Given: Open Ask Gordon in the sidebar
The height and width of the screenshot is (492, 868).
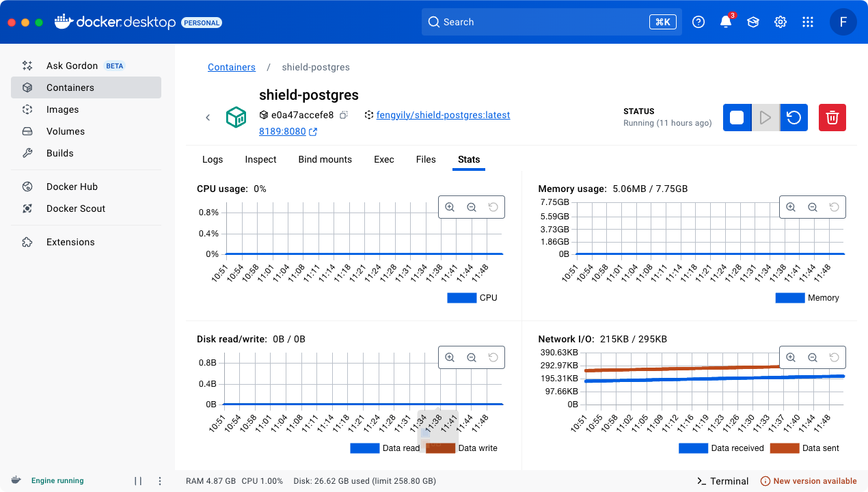Looking at the screenshot, I should [86, 66].
